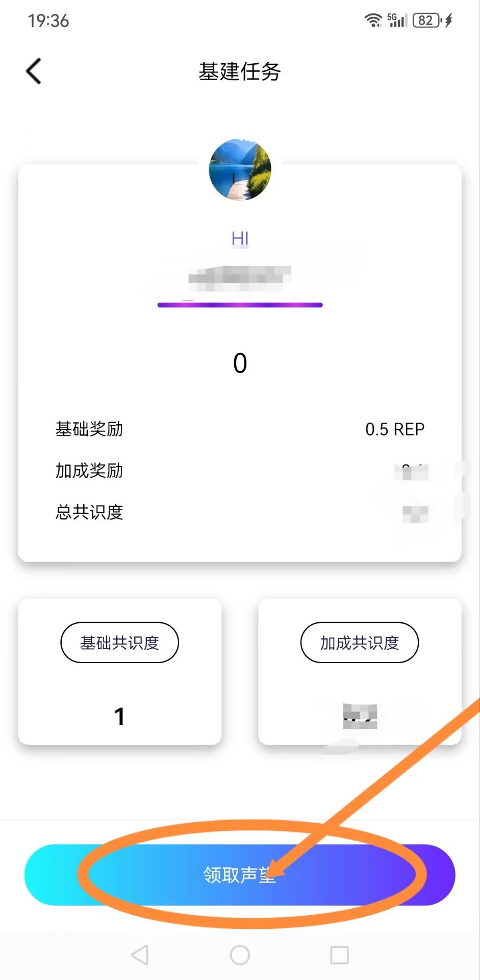The width and height of the screenshot is (480, 980).
Task: Tap the status bar clock 19:36
Action: click(x=48, y=21)
